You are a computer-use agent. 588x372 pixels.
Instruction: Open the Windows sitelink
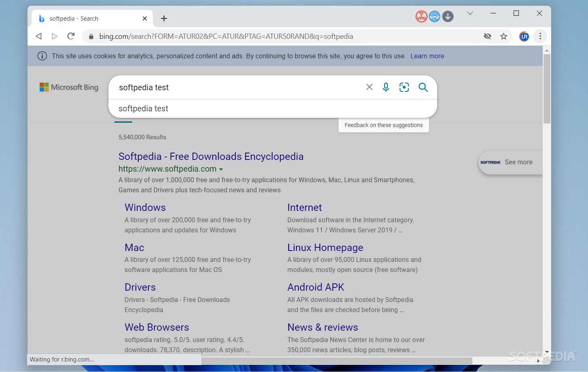(x=145, y=207)
